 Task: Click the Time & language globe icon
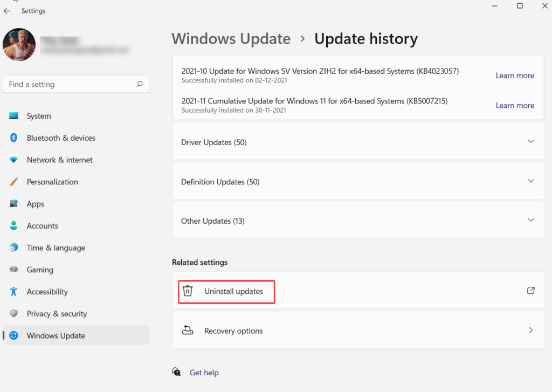(x=13, y=247)
